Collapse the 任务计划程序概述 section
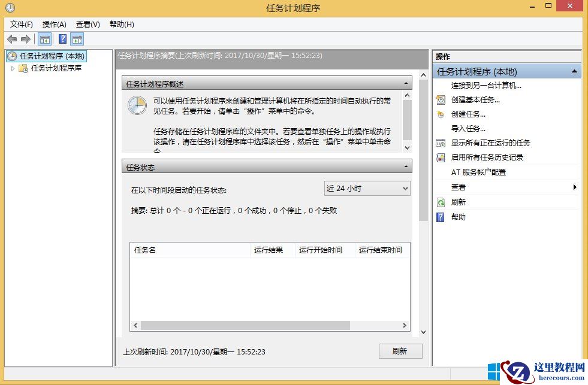 [407, 83]
